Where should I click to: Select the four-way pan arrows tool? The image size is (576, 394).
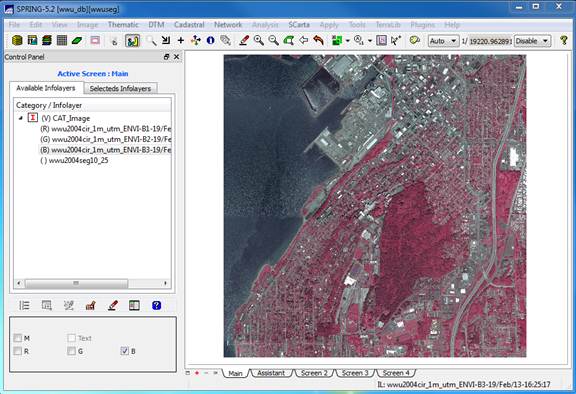196,40
